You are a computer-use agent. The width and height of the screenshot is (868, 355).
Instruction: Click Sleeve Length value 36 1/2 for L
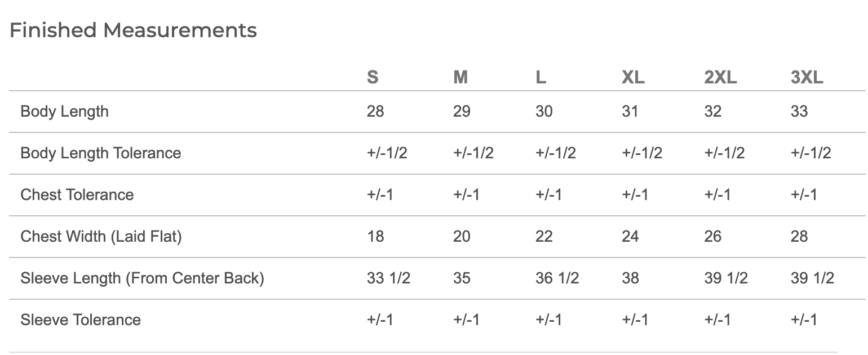(557, 278)
